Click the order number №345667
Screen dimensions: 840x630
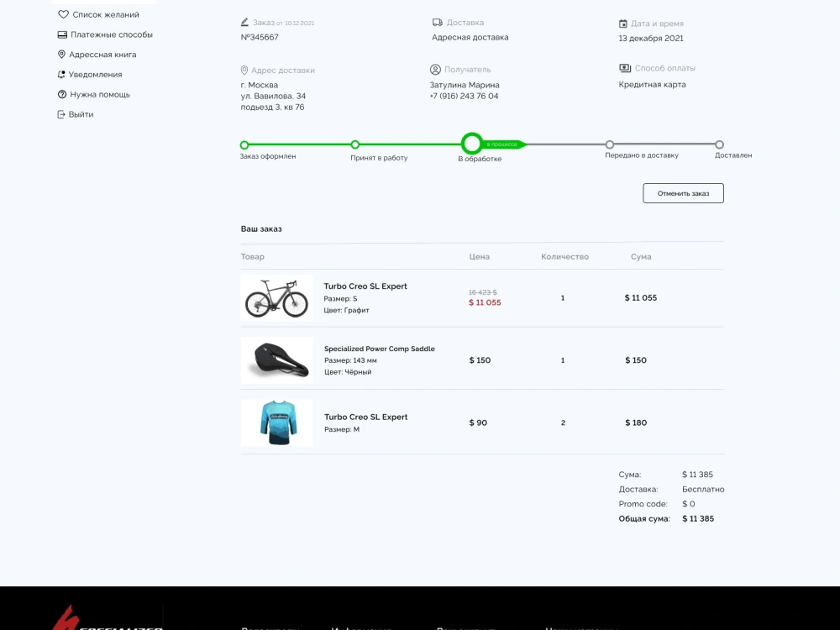tap(260, 37)
